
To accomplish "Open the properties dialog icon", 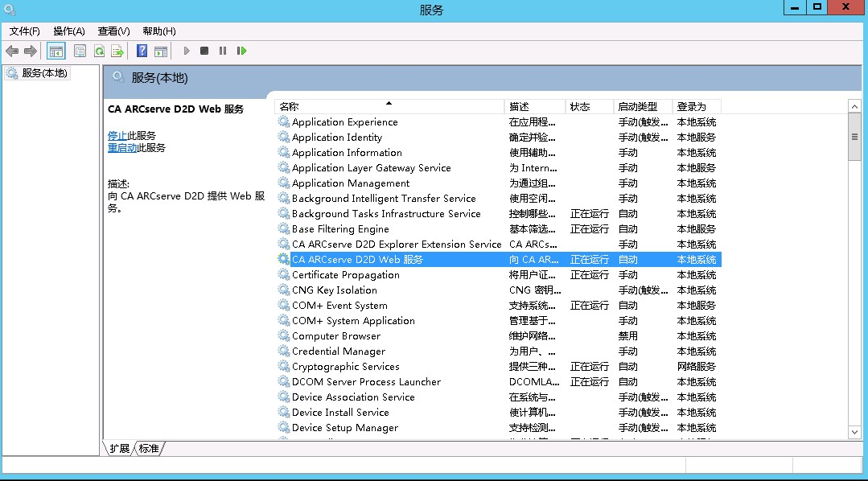I will coord(80,51).
